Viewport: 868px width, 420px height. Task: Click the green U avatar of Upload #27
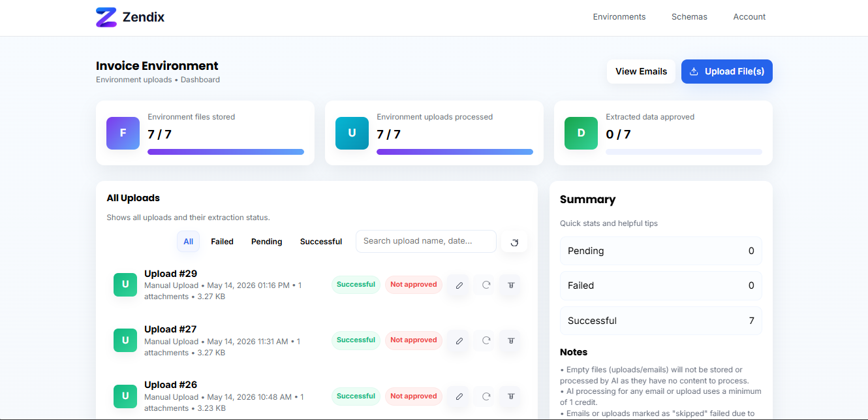pyautogui.click(x=125, y=340)
